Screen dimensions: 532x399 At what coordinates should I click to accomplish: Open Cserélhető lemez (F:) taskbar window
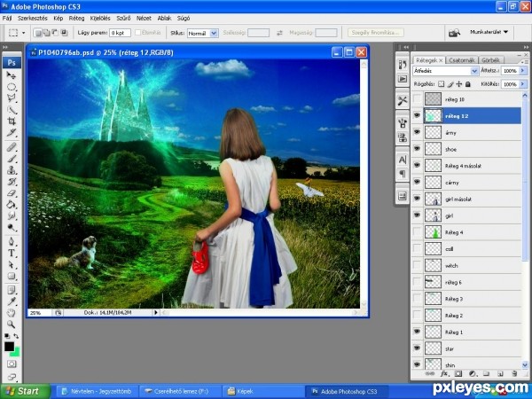click(180, 392)
